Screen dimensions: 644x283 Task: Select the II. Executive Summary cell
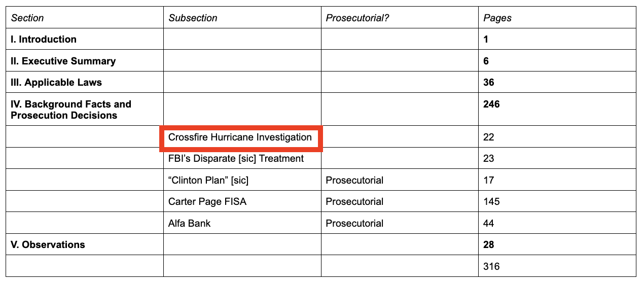85,61
